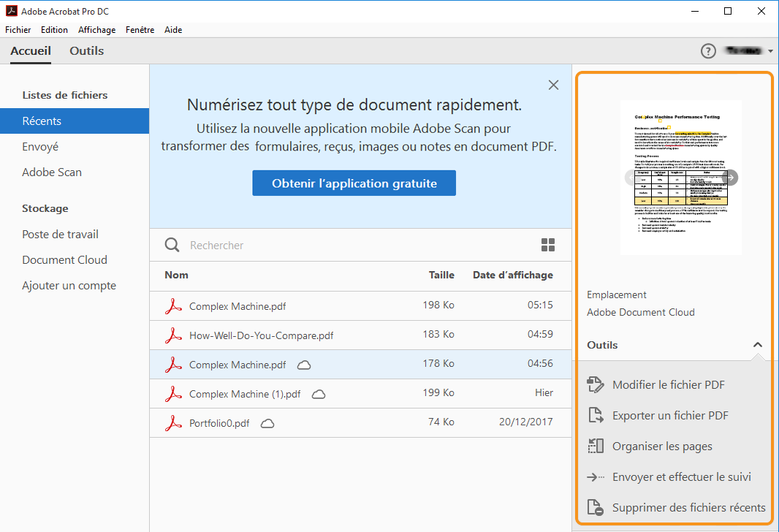Click the search magnifier icon
The height and width of the screenshot is (532, 779).
click(x=172, y=245)
